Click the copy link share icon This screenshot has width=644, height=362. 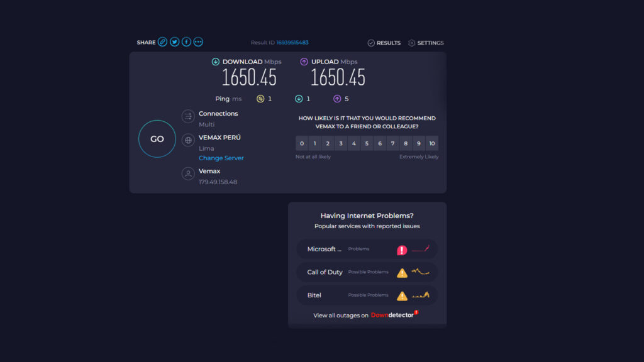click(x=162, y=42)
